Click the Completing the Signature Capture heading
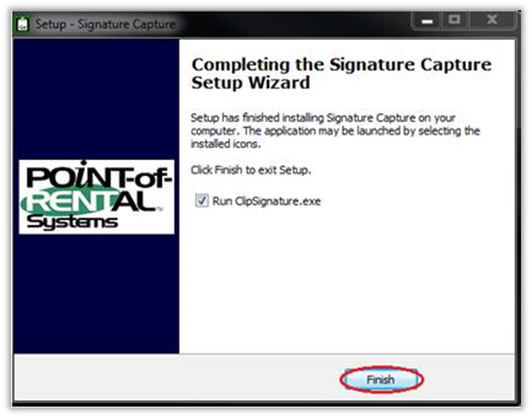This screenshot has width=532, height=418. (x=341, y=64)
